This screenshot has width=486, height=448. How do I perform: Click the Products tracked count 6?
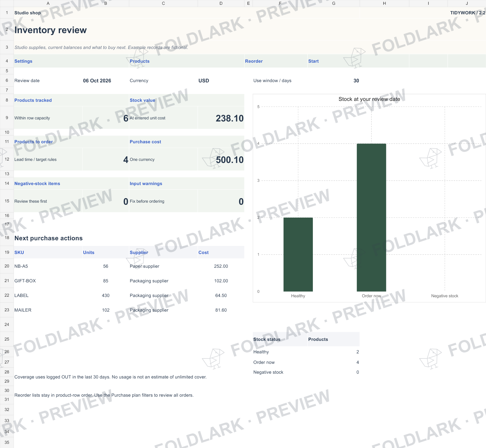pyautogui.click(x=126, y=118)
